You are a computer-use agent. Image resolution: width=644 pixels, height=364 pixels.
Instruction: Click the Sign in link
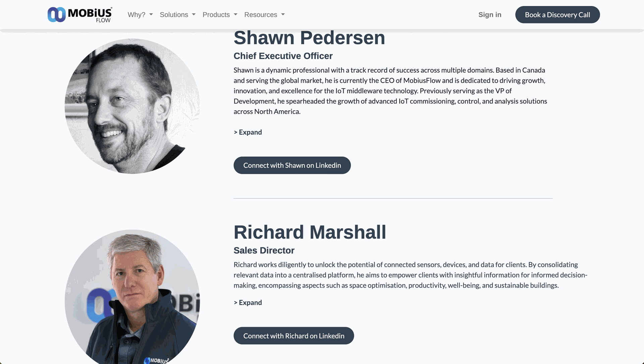490,15
